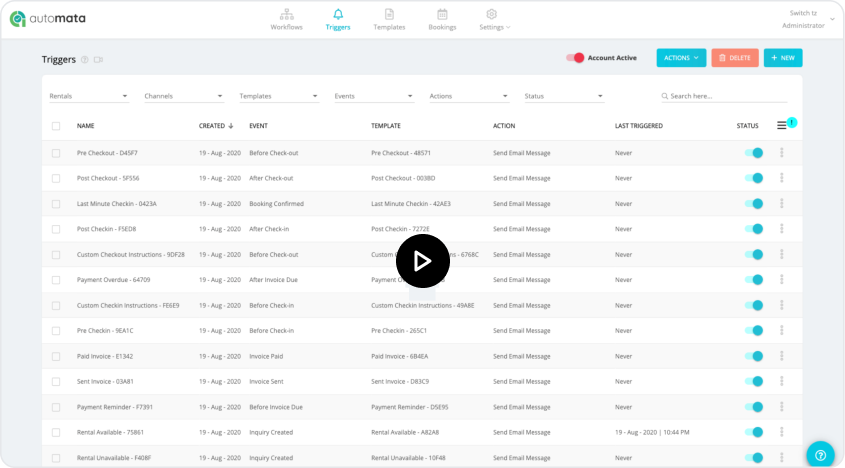This screenshot has height=468, width=845.
Task: Click the video icon beside Triggers title
Action: point(98,60)
